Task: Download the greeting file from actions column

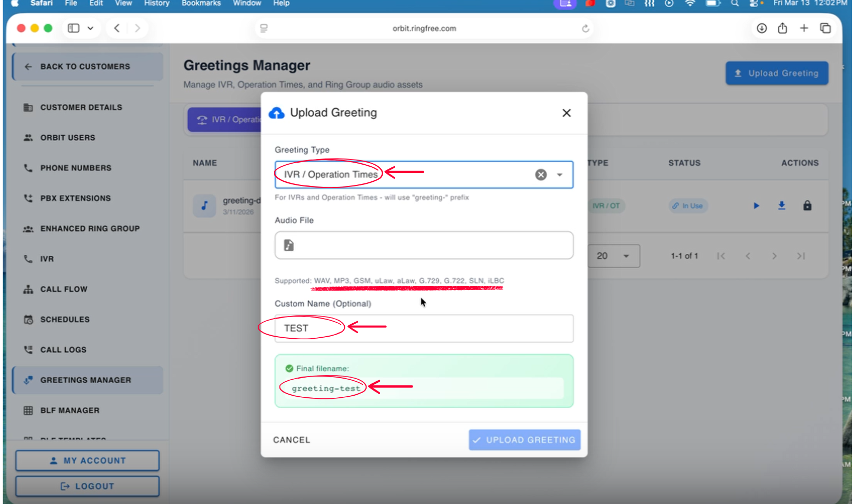Action: (781, 206)
